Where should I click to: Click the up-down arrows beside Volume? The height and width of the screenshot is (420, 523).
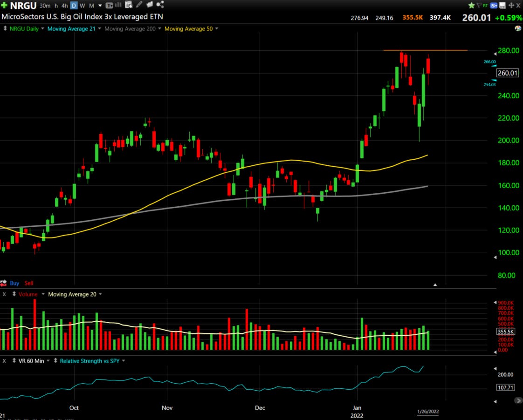tap(14, 294)
